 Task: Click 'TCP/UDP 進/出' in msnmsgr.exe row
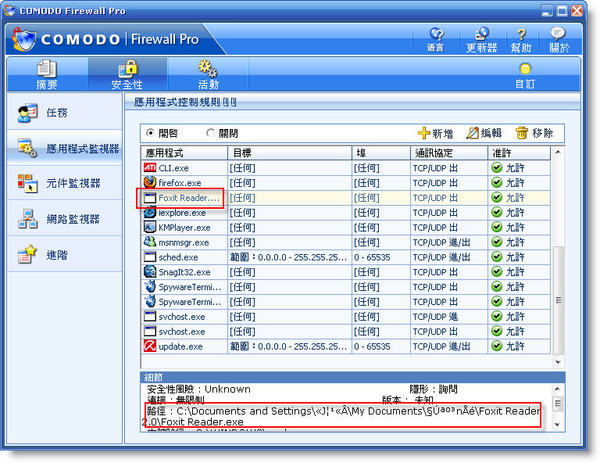click(441, 243)
